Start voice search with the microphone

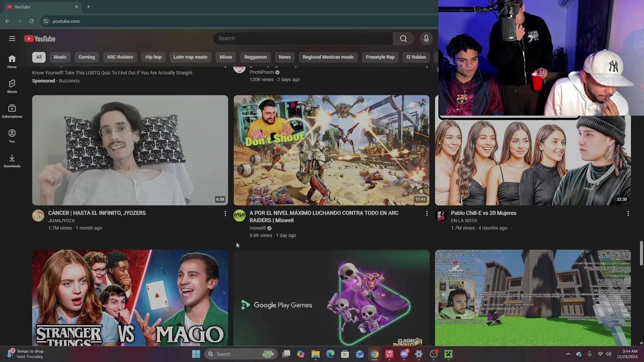click(426, 39)
